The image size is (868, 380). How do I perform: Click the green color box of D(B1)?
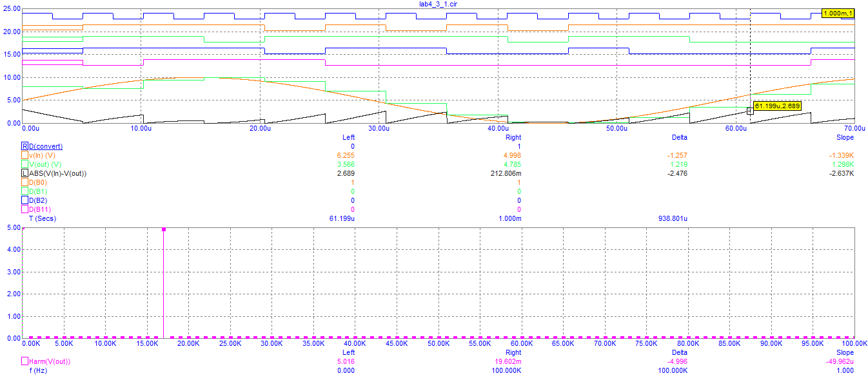pyautogui.click(x=25, y=191)
